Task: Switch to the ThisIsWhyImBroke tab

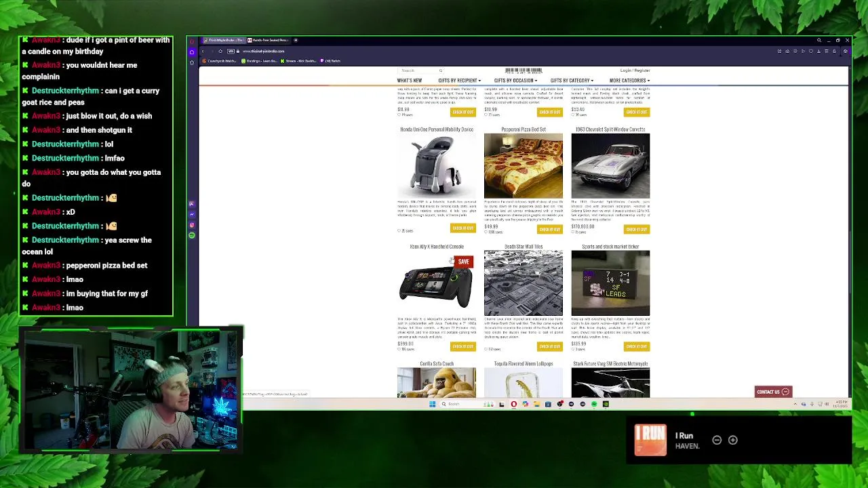Action: tap(223, 40)
